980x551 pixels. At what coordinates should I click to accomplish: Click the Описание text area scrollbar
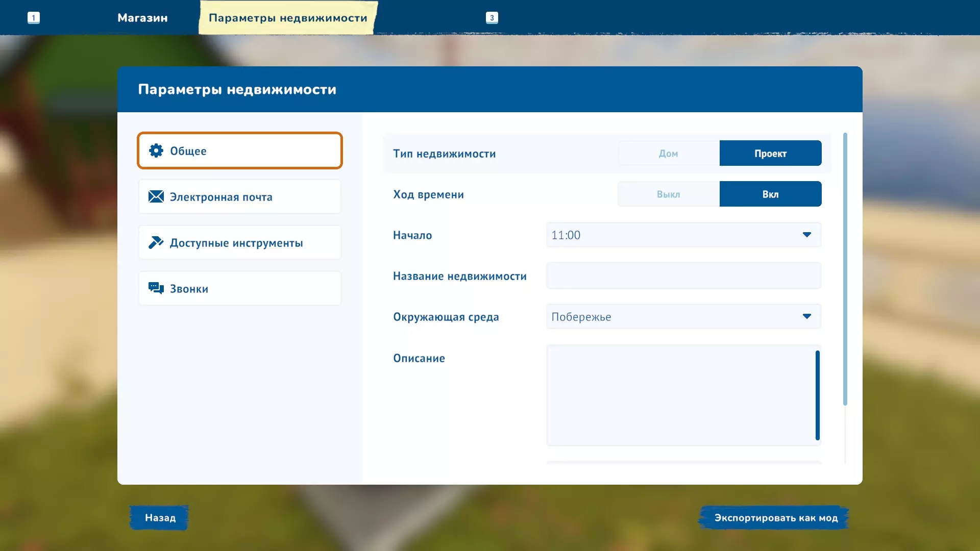(817, 395)
